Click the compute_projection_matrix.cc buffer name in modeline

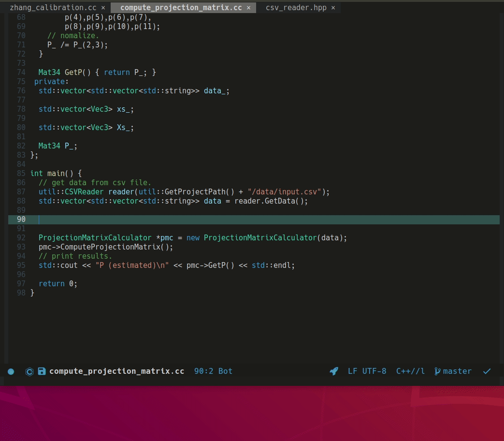[x=116, y=371]
